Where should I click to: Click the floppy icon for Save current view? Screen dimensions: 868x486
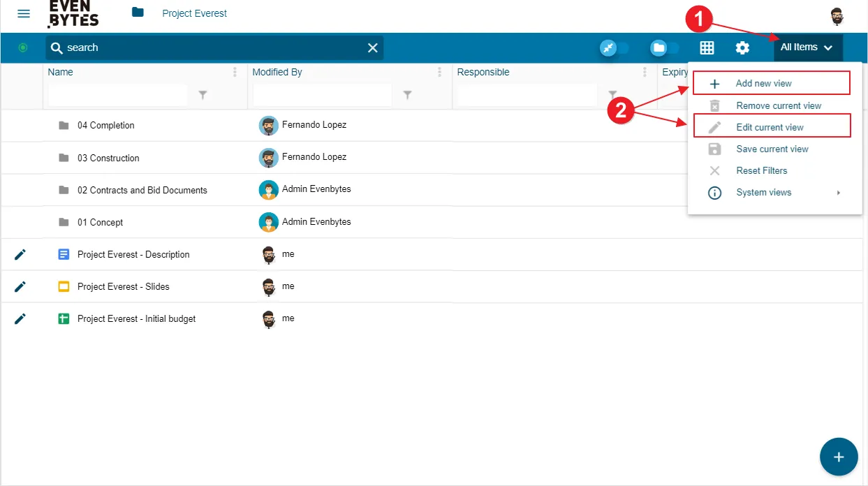714,149
